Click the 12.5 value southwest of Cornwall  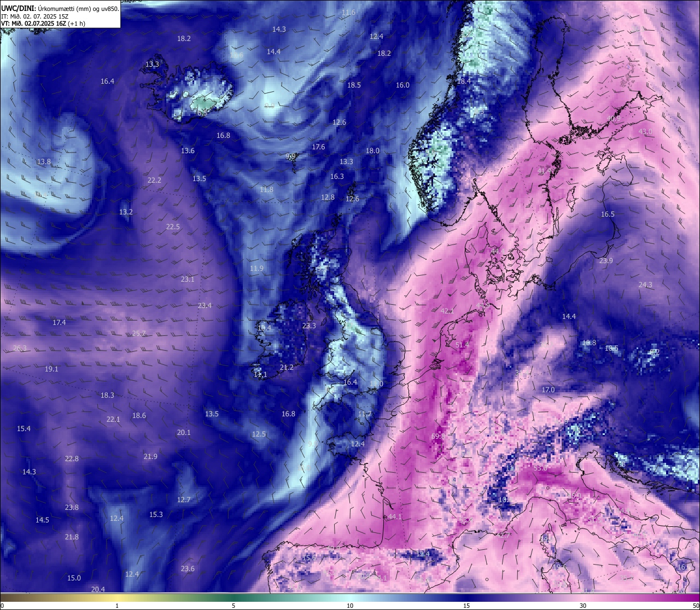[259, 434]
